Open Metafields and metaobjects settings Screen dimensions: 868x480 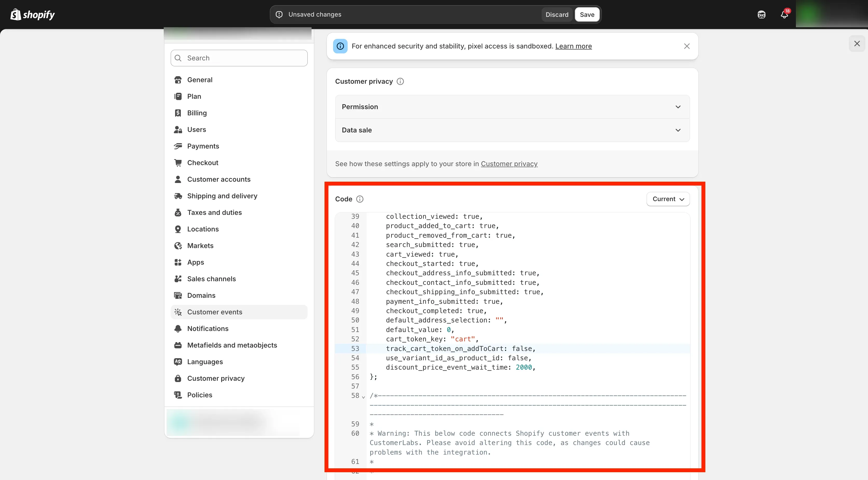(x=239, y=345)
